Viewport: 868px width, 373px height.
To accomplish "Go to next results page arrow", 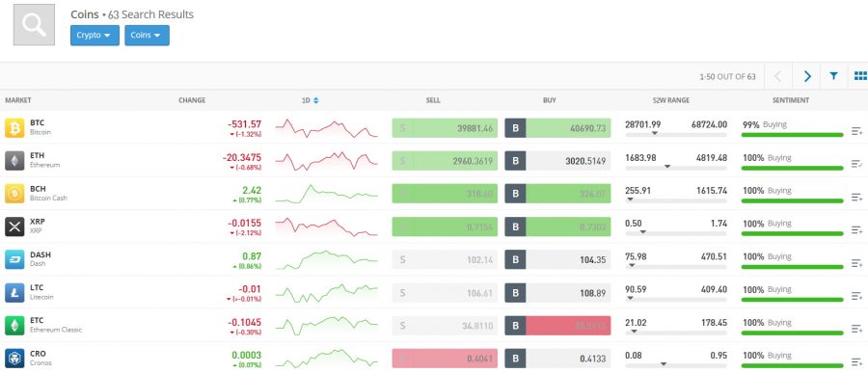I will coord(806,76).
